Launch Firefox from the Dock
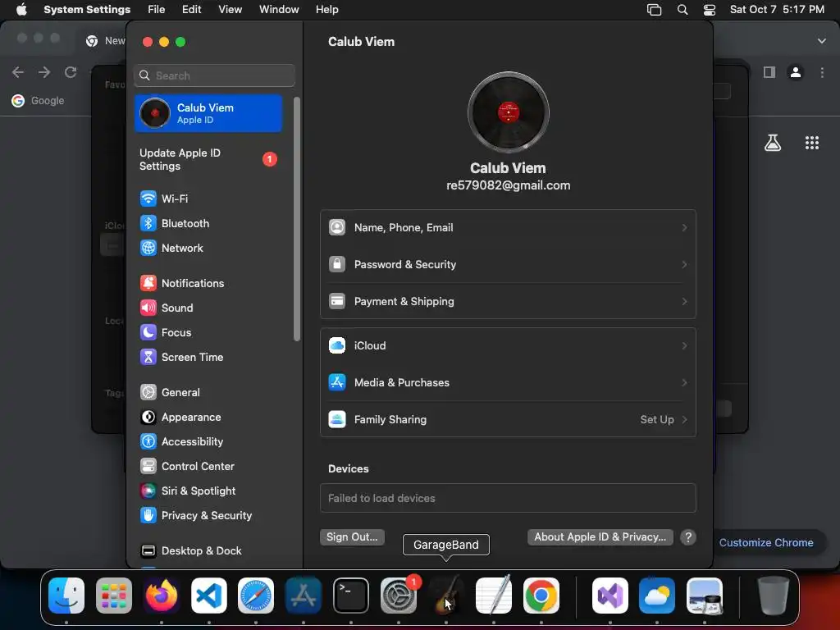 click(162, 596)
